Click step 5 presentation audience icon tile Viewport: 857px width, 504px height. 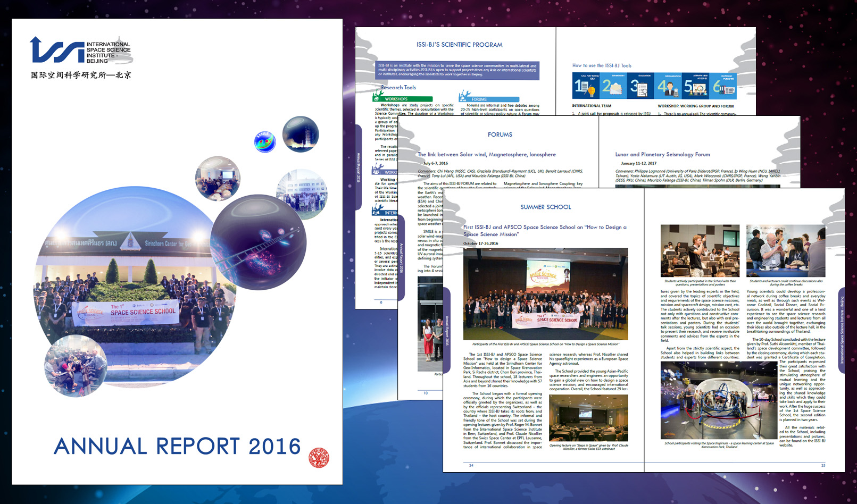pos(696,86)
